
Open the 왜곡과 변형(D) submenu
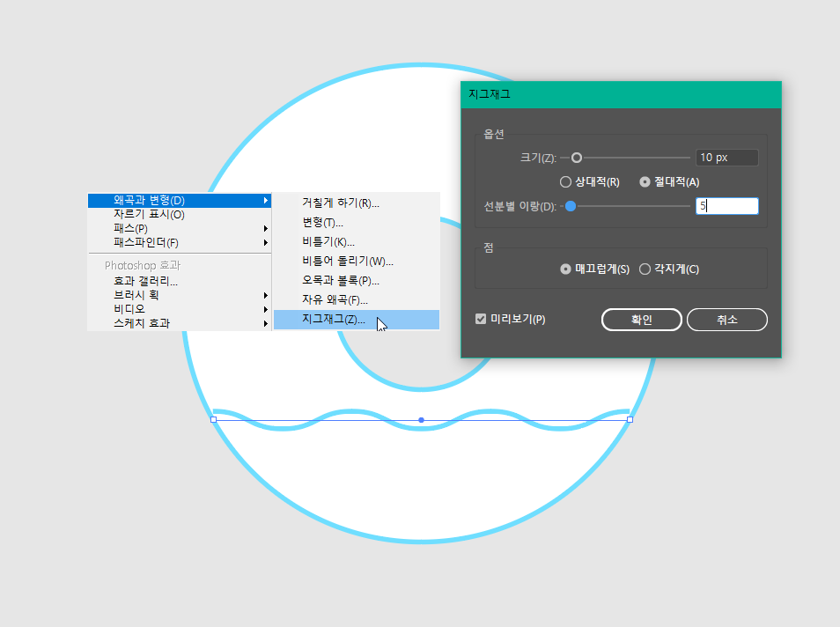(x=179, y=201)
